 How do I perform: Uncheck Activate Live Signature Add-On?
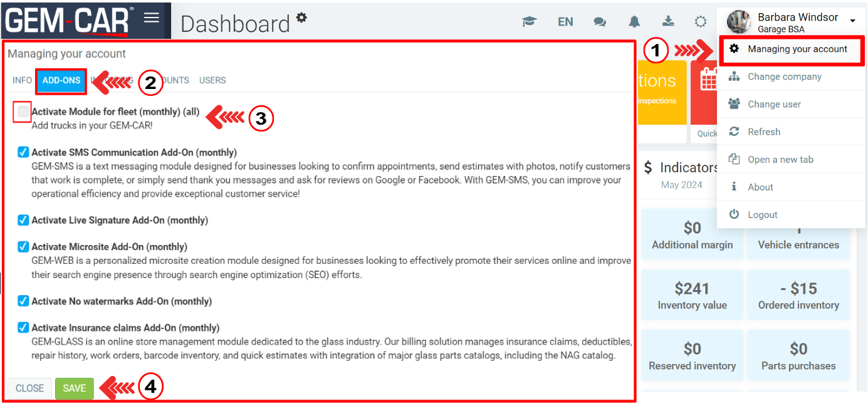(x=23, y=220)
